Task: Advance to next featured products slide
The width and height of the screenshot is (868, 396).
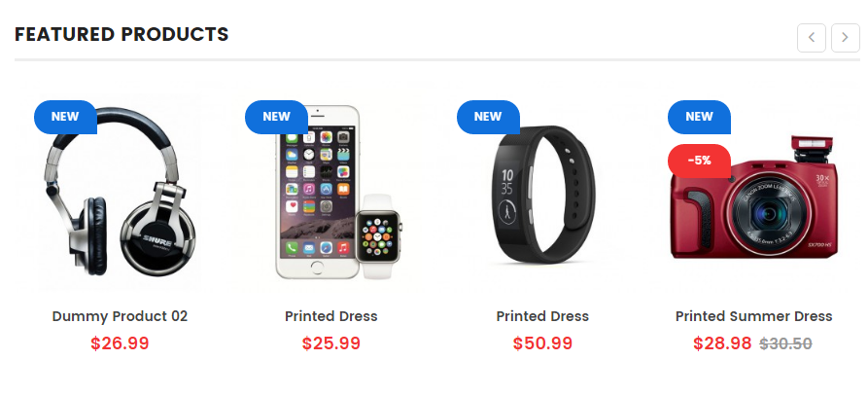Action: point(846,38)
